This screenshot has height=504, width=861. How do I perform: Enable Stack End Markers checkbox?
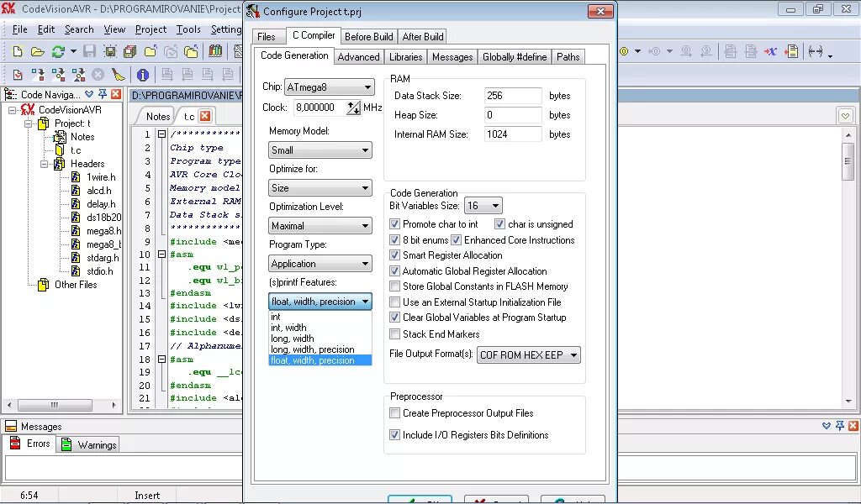(x=394, y=334)
